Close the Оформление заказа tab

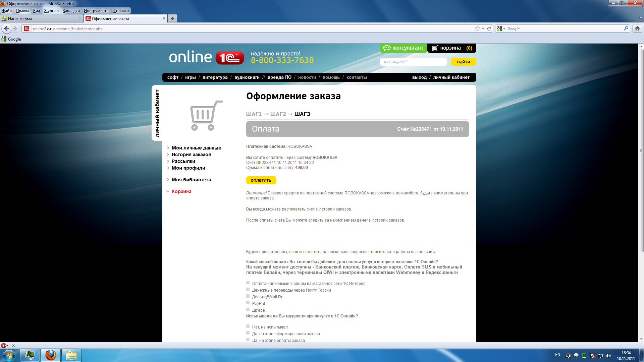[x=164, y=18]
